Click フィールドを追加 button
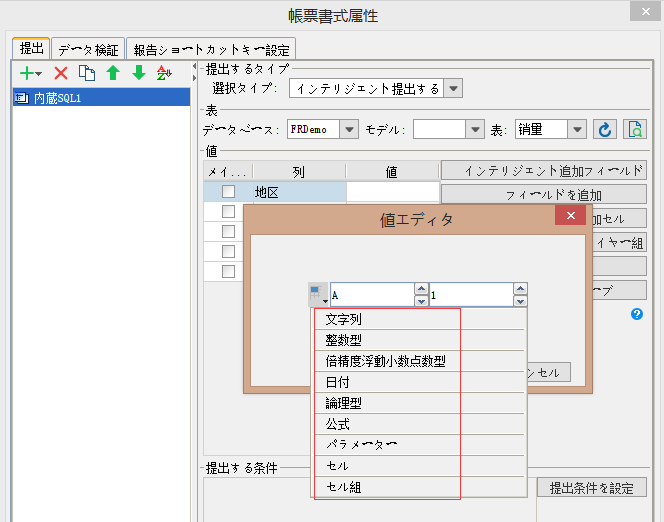 (544, 194)
